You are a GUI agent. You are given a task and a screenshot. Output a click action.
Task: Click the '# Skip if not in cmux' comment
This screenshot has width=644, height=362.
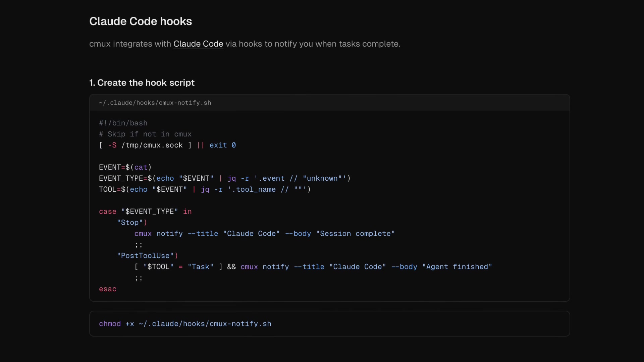click(x=145, y=134)
